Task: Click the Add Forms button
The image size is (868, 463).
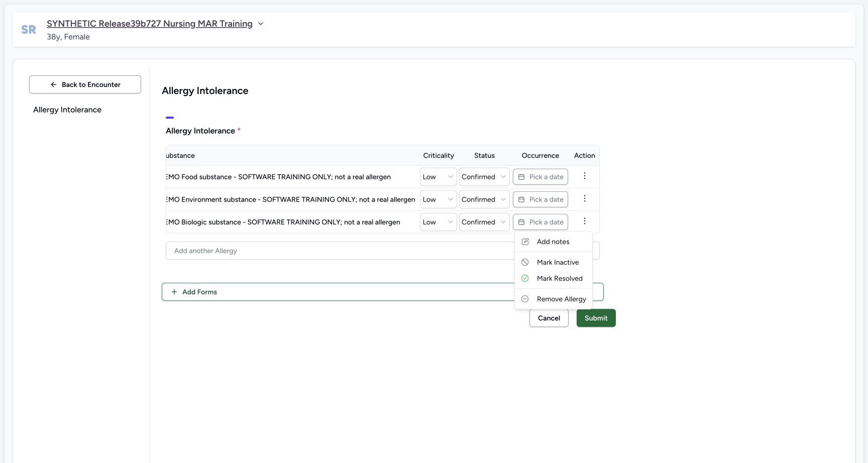Action: [382, 292]
